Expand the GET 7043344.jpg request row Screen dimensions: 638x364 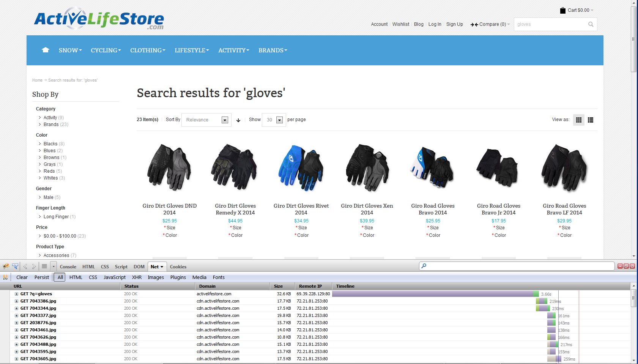coord(16,308)
